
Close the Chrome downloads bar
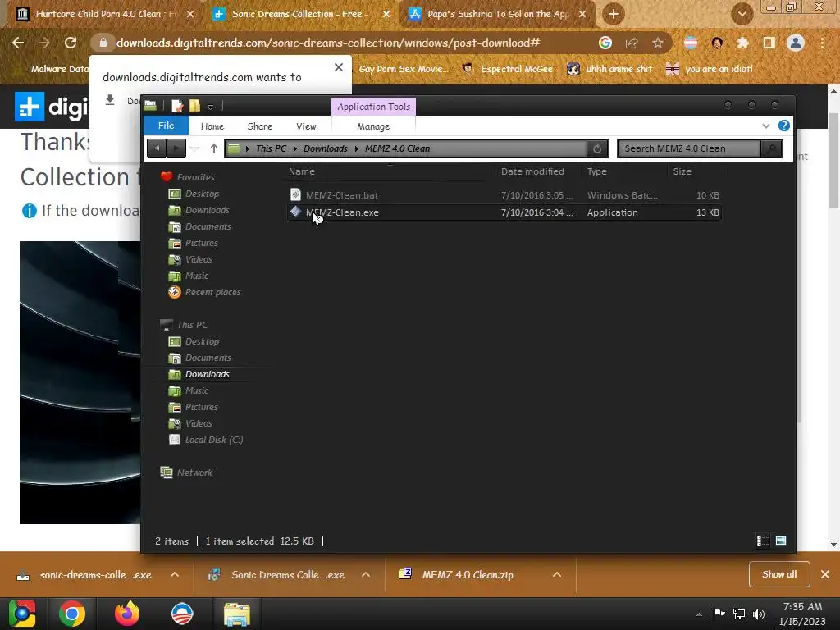tap(825, 574)
